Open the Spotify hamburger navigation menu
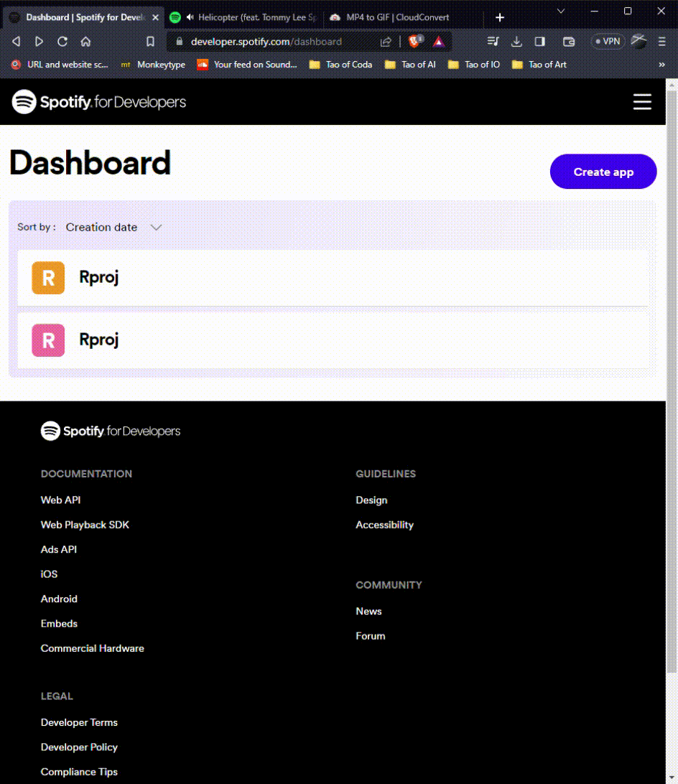678x784 pixels. 642,101
